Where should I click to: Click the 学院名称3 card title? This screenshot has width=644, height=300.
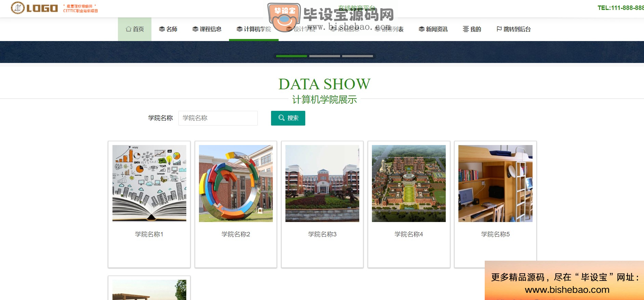pyautogui.click(x=322, y=234)
